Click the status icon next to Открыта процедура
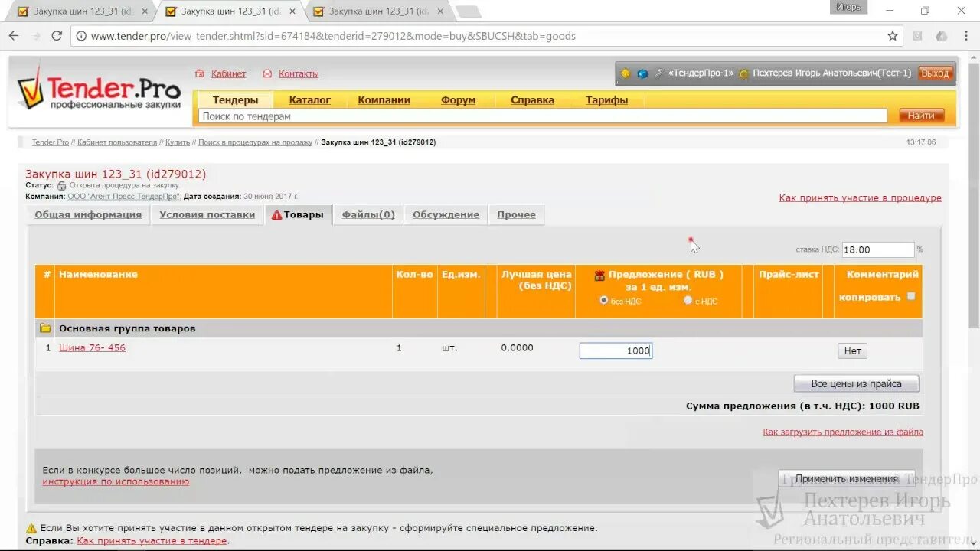980x551 pixels. click(x=62, y=185)
